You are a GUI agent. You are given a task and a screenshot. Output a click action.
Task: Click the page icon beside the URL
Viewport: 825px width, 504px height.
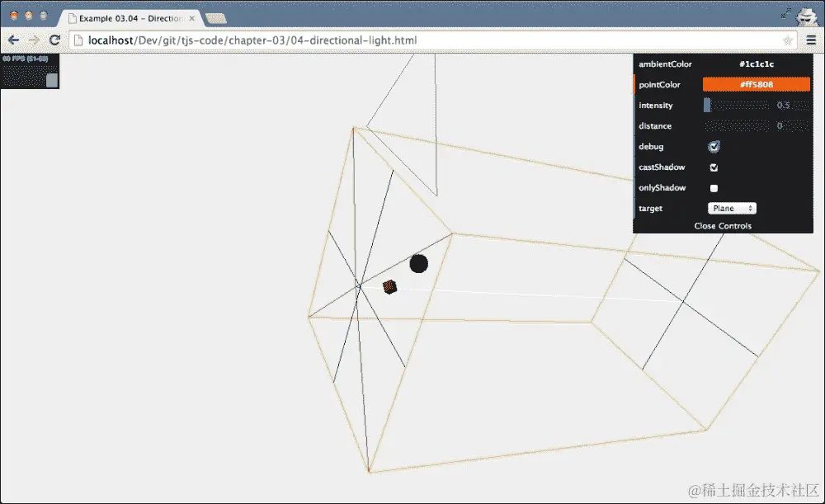click(78, 40)
